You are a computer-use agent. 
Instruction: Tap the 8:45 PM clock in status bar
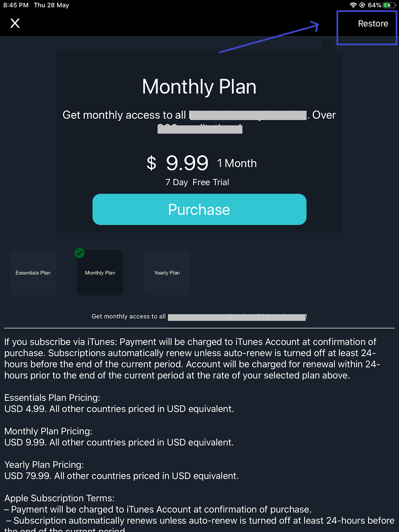(16, 5)
